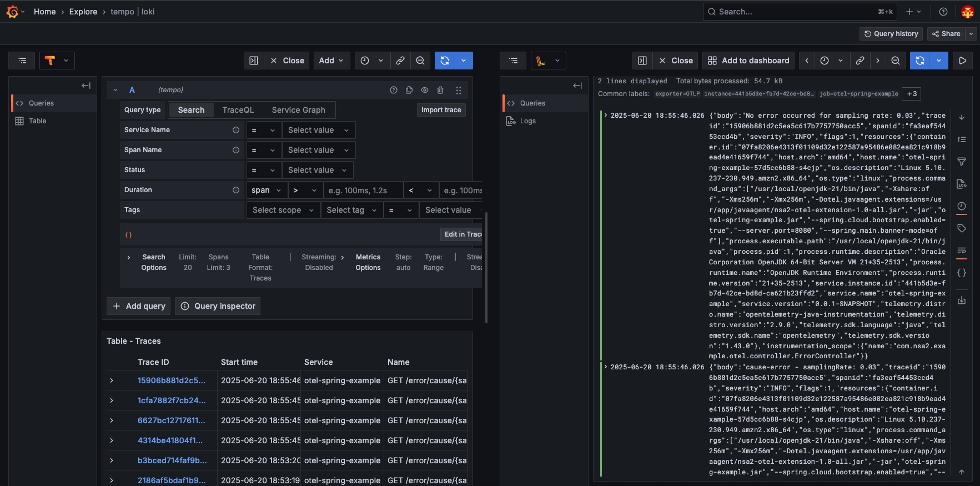980x486 pixels.
Task: Switch to Service Graph query type
Action: point(298,110)
